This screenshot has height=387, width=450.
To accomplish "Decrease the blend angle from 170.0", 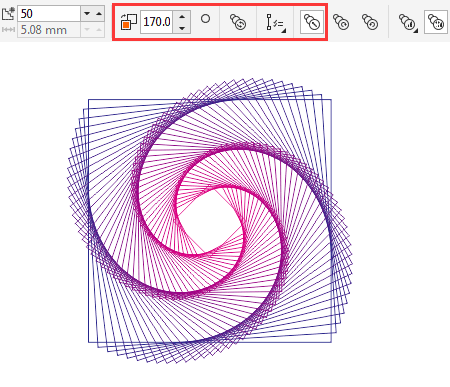I will coord(182,28).
